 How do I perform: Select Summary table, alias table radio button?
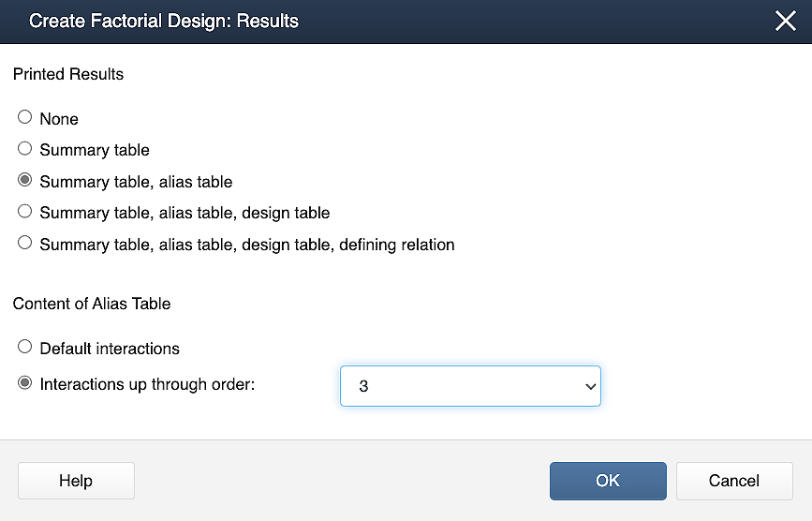point(25,181)
